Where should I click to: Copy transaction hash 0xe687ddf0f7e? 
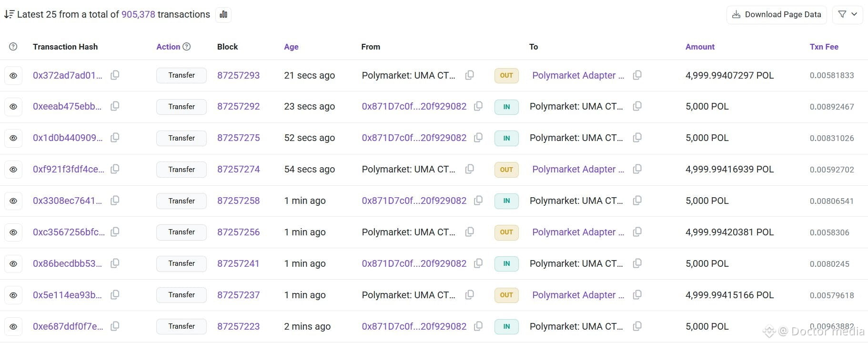(115, 326)
